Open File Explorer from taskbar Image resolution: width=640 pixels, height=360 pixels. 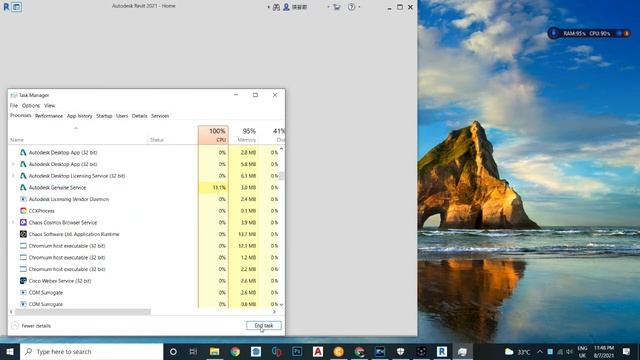point(214,351)
